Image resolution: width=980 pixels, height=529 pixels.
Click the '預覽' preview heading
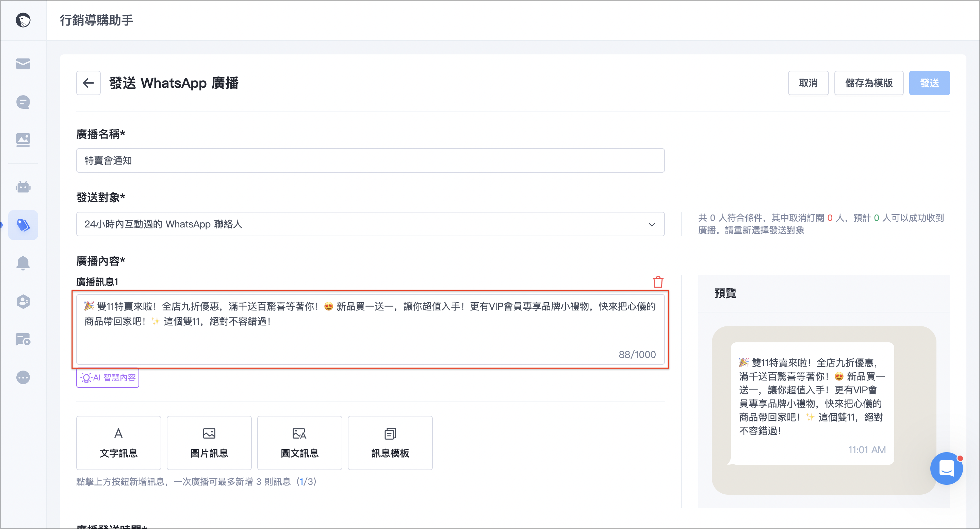[x=725, y=293]
